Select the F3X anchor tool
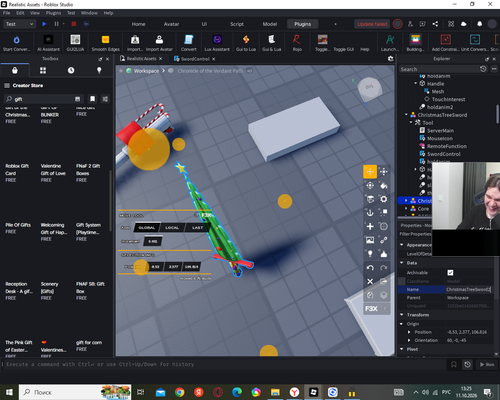Viewport: 500px width, 400px height. click(370, 213)
